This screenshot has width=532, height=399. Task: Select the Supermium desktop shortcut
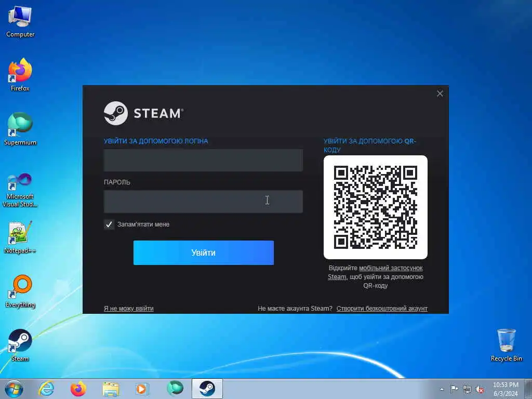coord(20,129)
